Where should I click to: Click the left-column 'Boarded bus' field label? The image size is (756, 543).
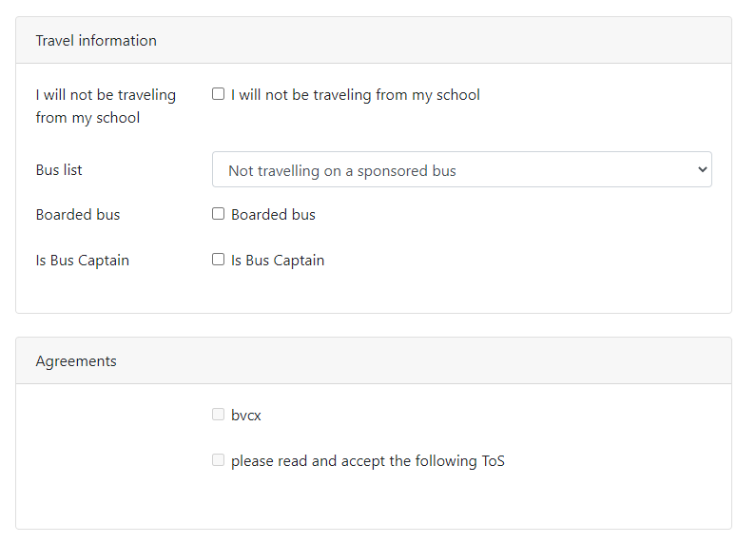78,215
